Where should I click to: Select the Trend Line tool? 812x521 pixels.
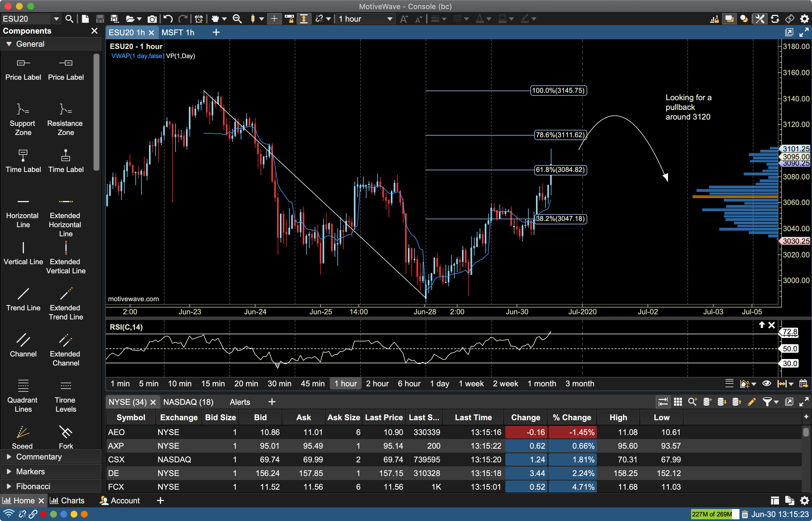point(23,296)
